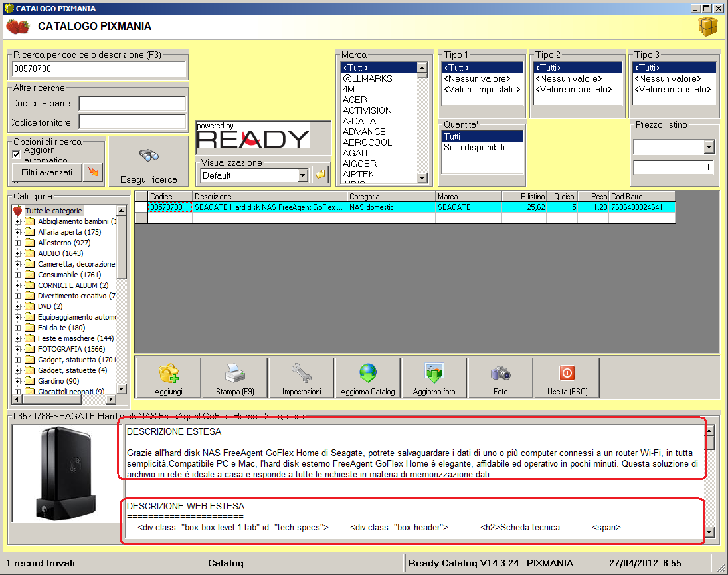
Task: Expand Fai da te (180) category
Action: point(18,328)
